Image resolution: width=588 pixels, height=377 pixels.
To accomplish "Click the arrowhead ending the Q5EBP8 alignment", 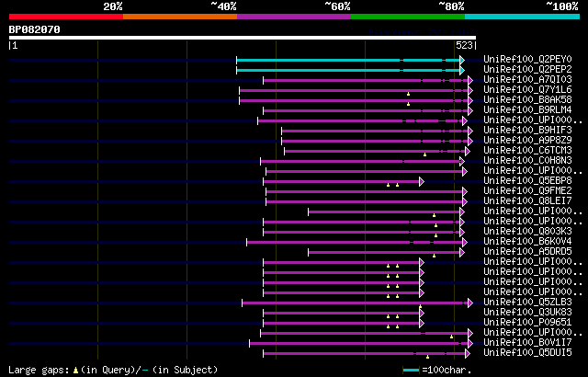I will click(422, 181).
